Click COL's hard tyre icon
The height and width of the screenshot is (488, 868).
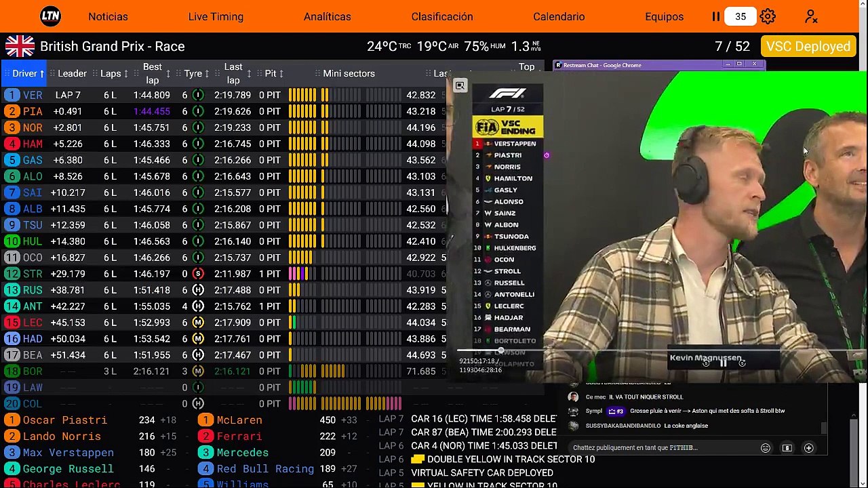(x=198, y=404)
